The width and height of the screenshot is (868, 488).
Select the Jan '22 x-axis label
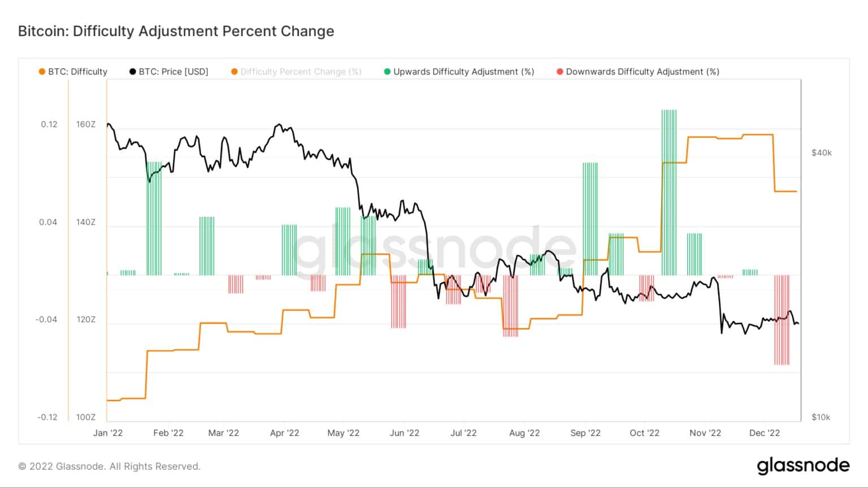(108, 433)
